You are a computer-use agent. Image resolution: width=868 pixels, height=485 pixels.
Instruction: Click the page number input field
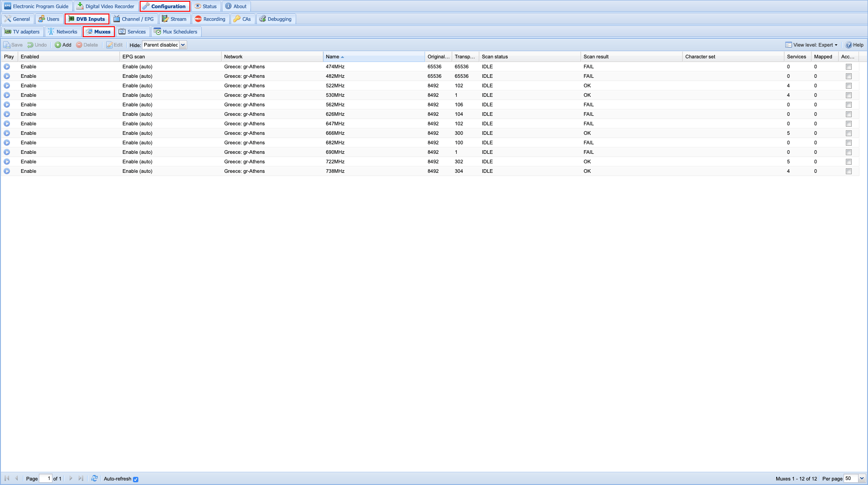click(46, 478)
